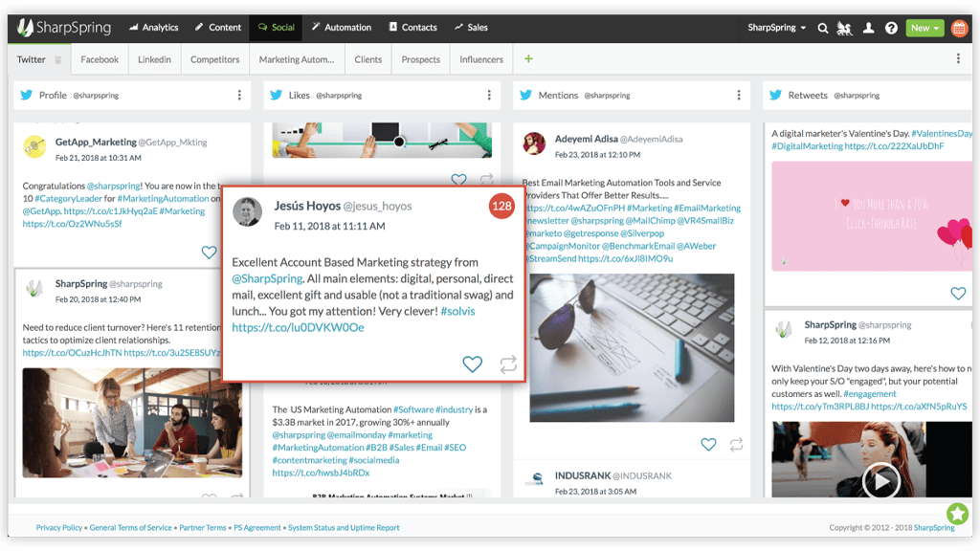Retweet the Adeyemi Adisa tweet
Viewport: 980px width, 551px height.
click(x=736, y=444)
